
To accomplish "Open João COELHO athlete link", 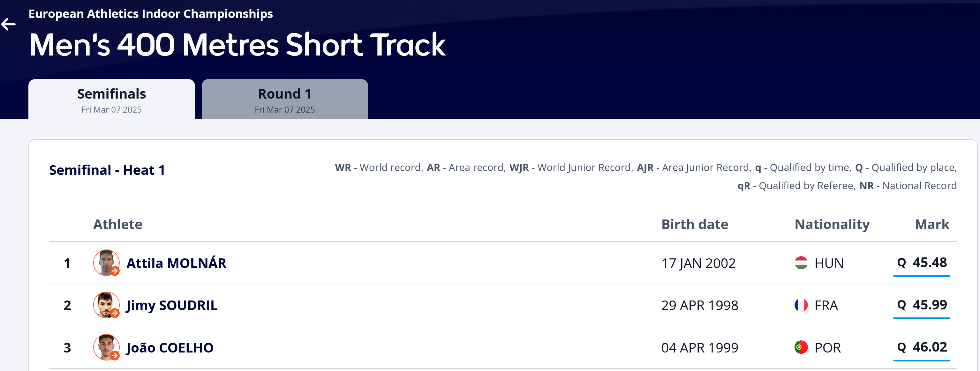I will [170, 347].
